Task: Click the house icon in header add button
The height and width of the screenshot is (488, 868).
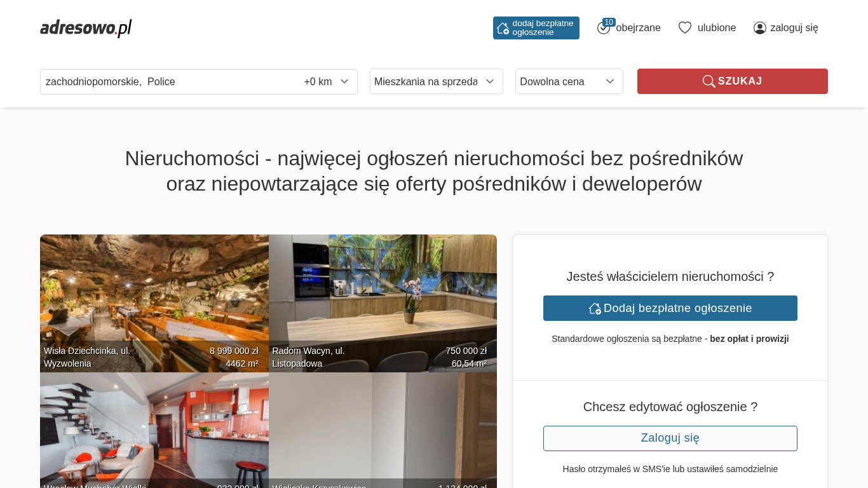Action: [x=503, y=28]
